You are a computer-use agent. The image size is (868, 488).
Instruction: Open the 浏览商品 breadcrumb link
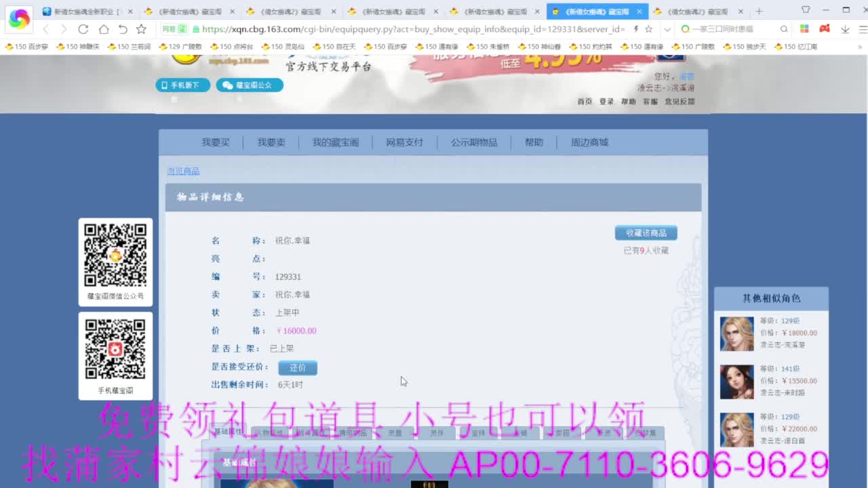tap(183, 169)
